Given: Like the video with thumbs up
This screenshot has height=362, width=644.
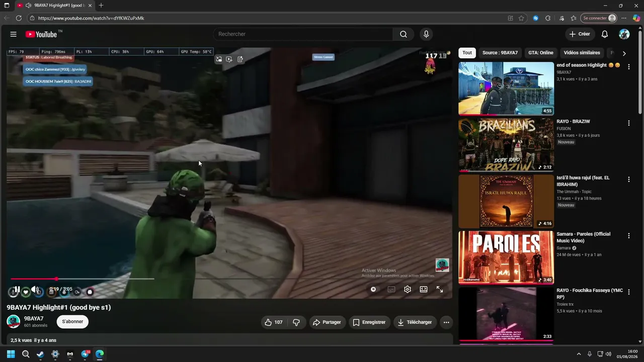Looking at the screenshot, I should coord(274,322).
